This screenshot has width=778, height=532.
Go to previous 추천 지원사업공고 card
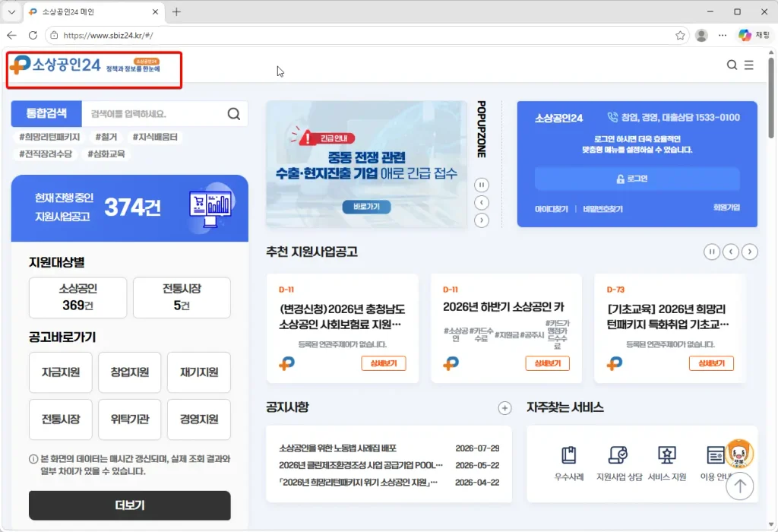point(730,252)
